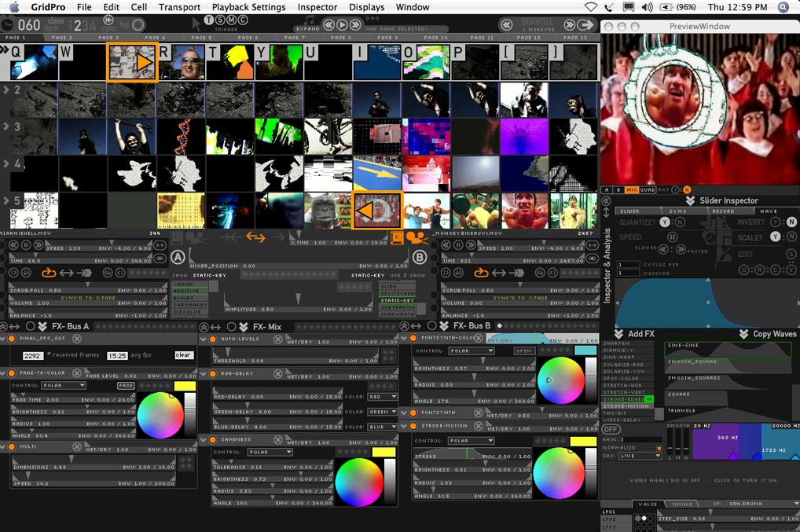
Task: Select the Arnold face clip thumbnail in row 5
Action: point(523,211)
